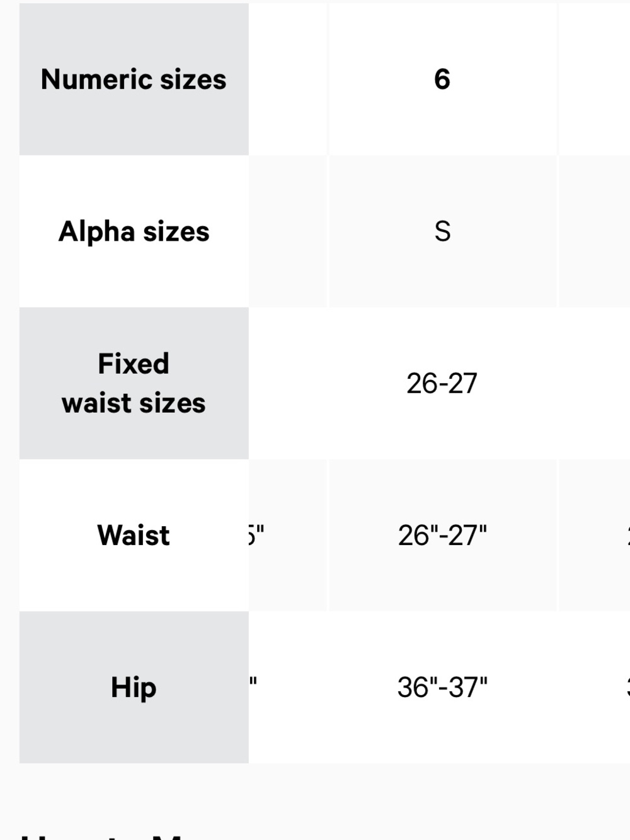Select the Waist row header
630x840 pixels.
coord(134,535)
